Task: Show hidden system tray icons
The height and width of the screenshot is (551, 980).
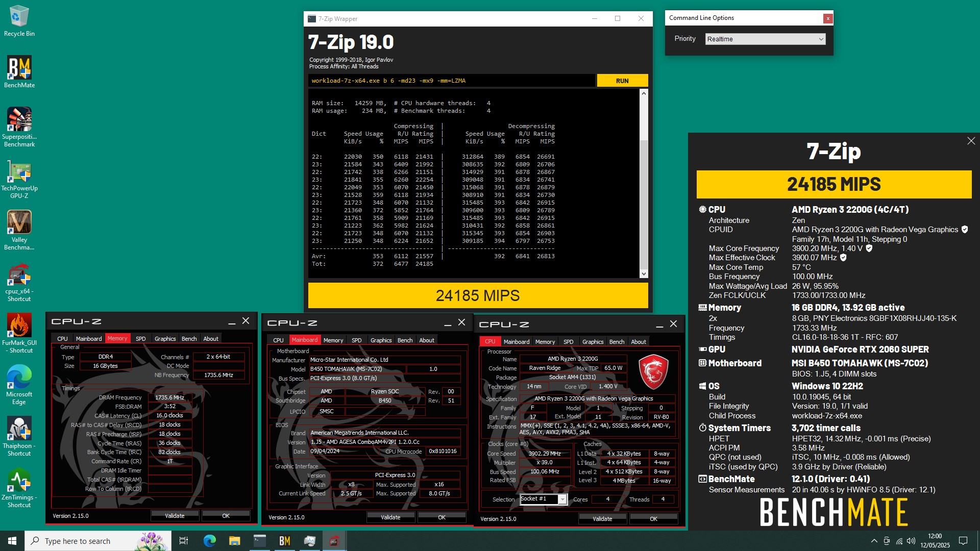Action: pyautogui.click(x=874, y=541)
